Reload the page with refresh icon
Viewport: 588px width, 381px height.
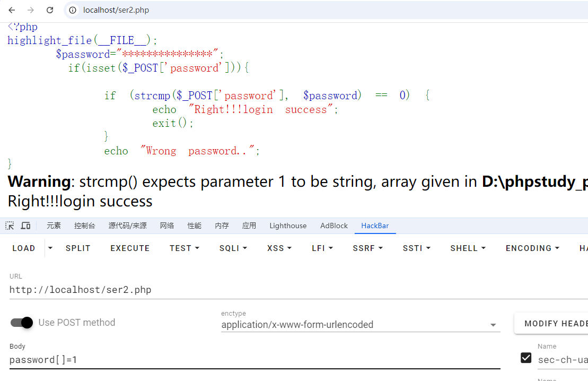[50, 10]
